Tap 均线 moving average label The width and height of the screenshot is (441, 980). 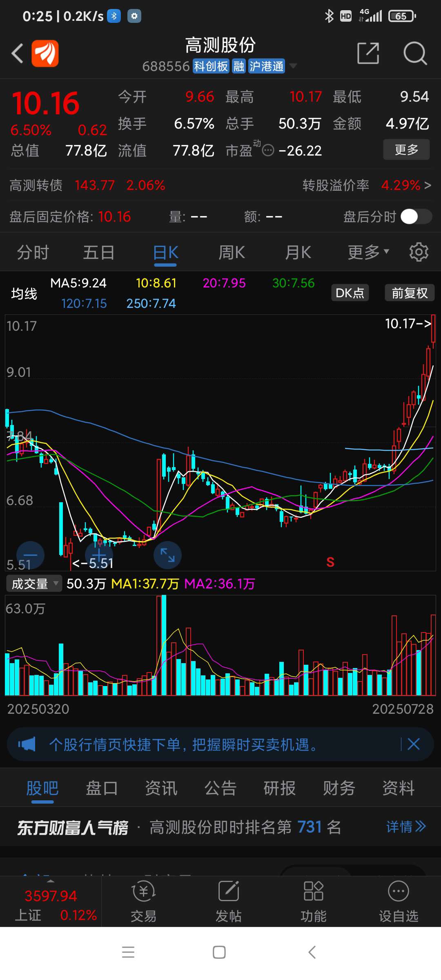24,293
